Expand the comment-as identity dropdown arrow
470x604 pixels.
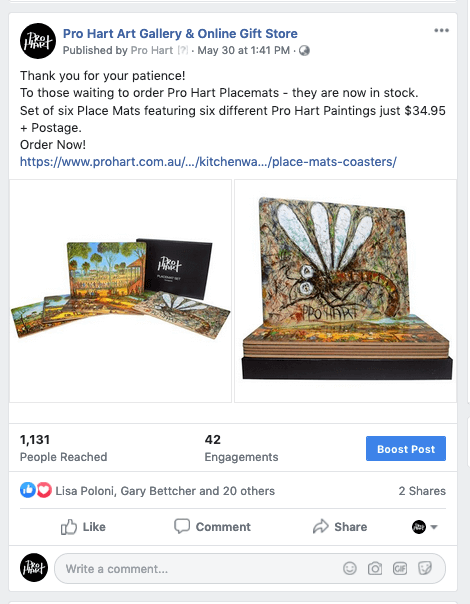(x=434, y=527)
